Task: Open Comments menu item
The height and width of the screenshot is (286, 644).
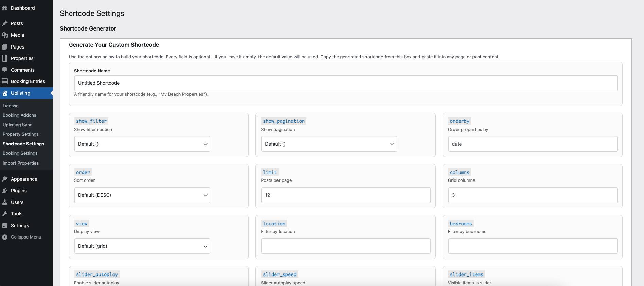Action: (26, 70)
